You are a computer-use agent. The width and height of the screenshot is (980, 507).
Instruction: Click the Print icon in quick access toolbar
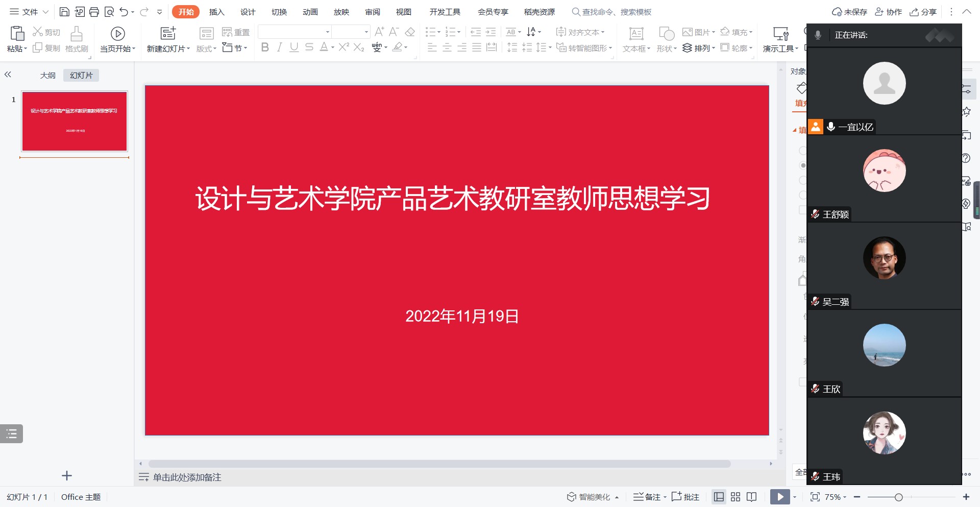tap(94, 12)
